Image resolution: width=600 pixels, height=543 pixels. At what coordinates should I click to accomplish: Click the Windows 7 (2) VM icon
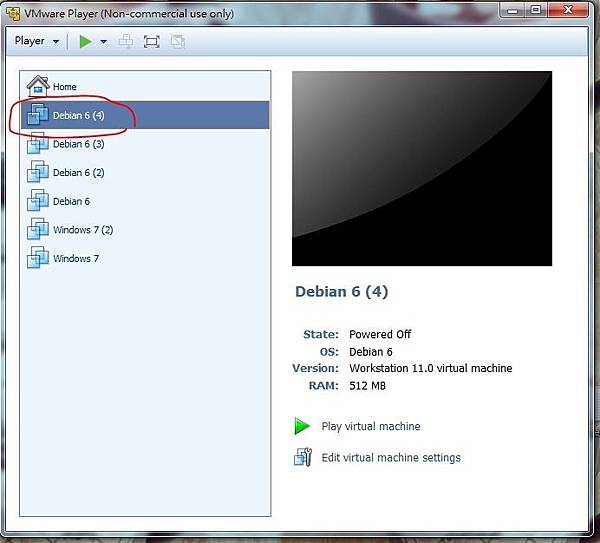click(38, 229)
